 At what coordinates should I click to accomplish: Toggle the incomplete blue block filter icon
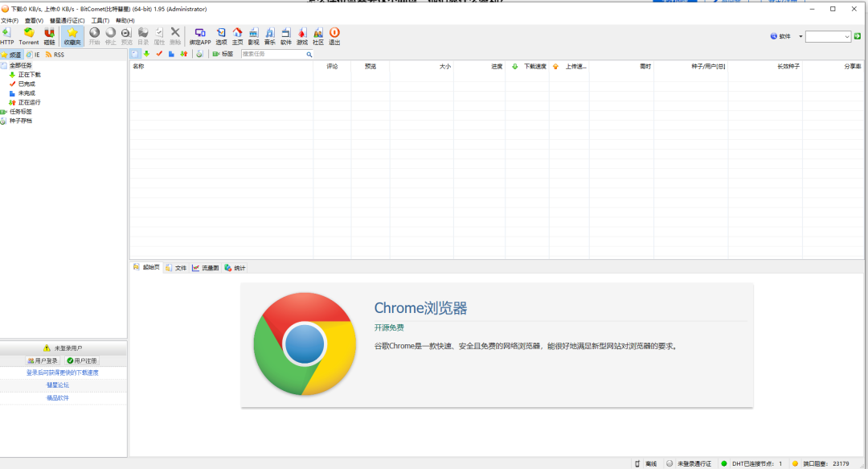172,54
